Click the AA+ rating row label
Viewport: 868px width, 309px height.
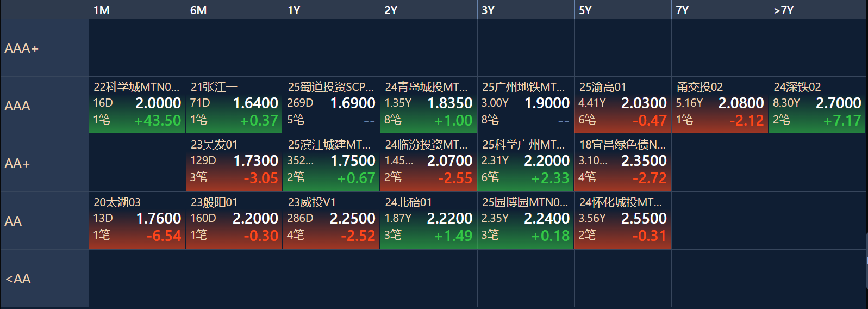pyautogui.click(x=17, y=163)
